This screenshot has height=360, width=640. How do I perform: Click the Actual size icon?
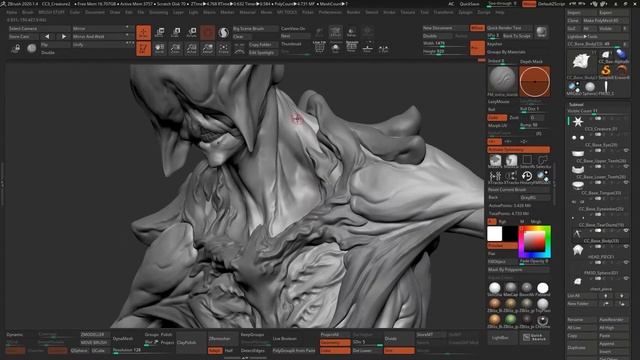[x=191, y=49]
